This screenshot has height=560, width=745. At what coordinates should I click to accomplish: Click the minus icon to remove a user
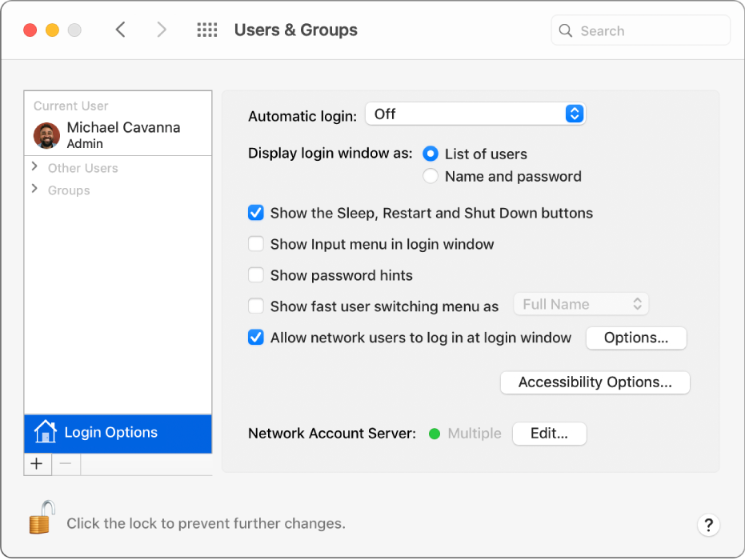[65, 464]
